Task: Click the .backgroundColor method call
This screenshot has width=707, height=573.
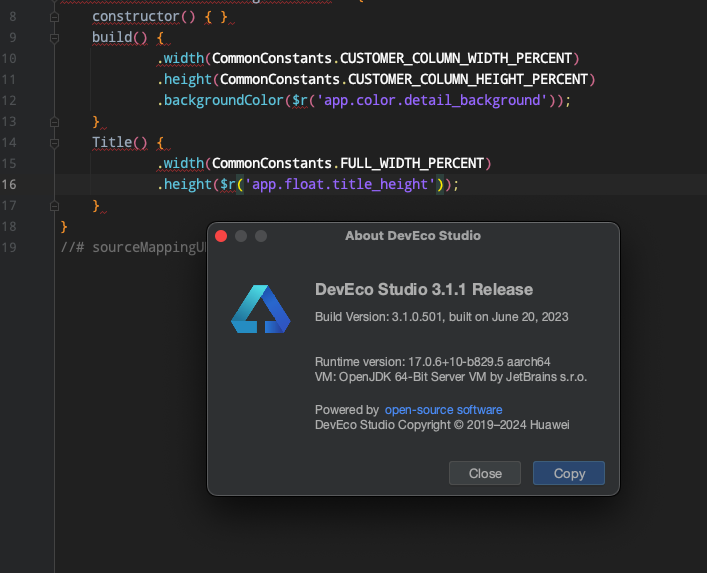Action: (220, 101)
